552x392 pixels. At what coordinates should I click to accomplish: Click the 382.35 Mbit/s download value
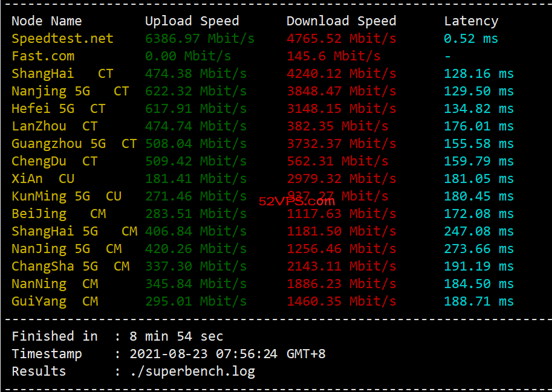pyautogui.click(x=337, y=126)
